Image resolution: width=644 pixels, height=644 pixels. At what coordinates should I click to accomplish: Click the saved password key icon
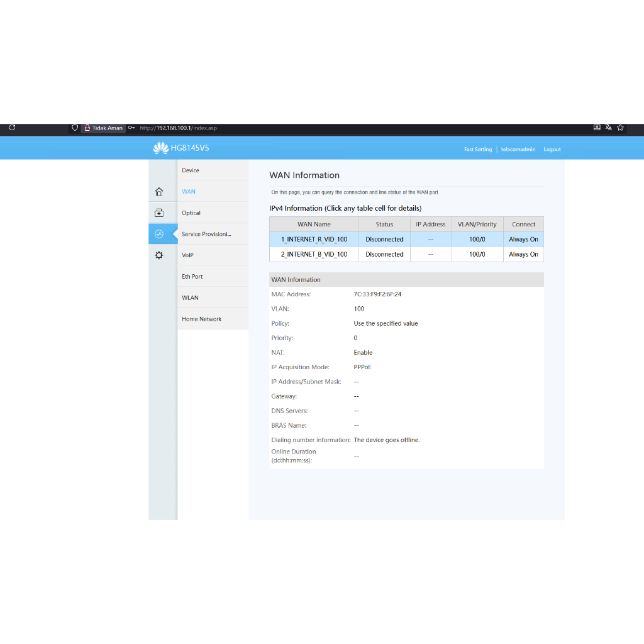pos(131,128)
